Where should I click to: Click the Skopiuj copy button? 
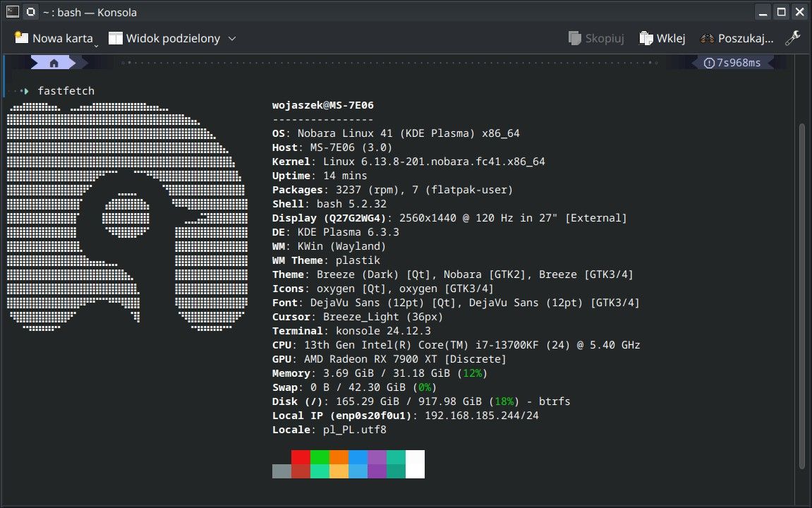coord(596,38)
